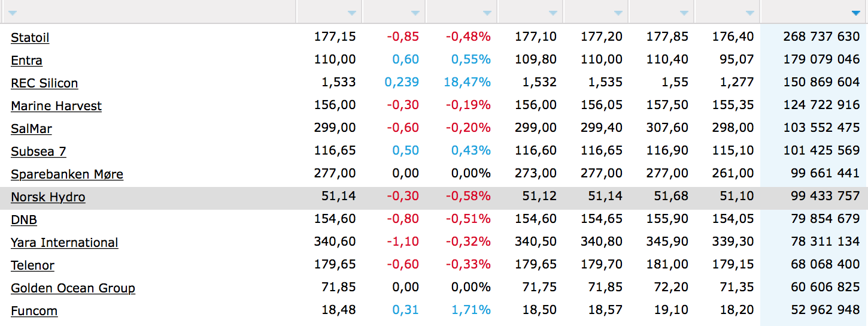Active sort arrow above the highlighted volume column

[x=855, y=13]
